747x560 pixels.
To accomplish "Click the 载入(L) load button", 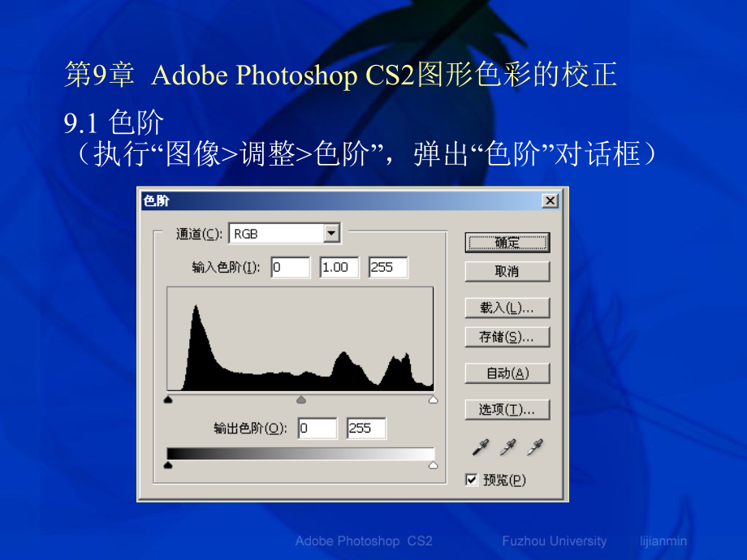I will 507,308.
